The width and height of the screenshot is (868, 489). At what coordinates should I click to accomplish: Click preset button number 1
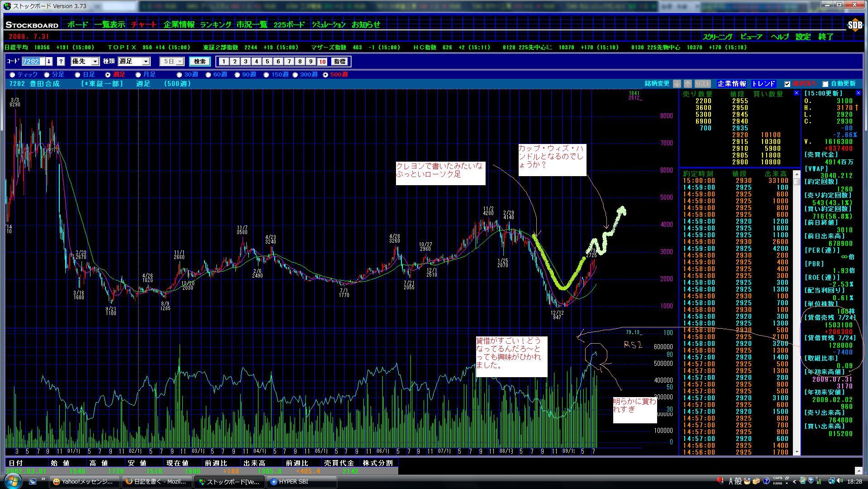(x=224, y=62)
